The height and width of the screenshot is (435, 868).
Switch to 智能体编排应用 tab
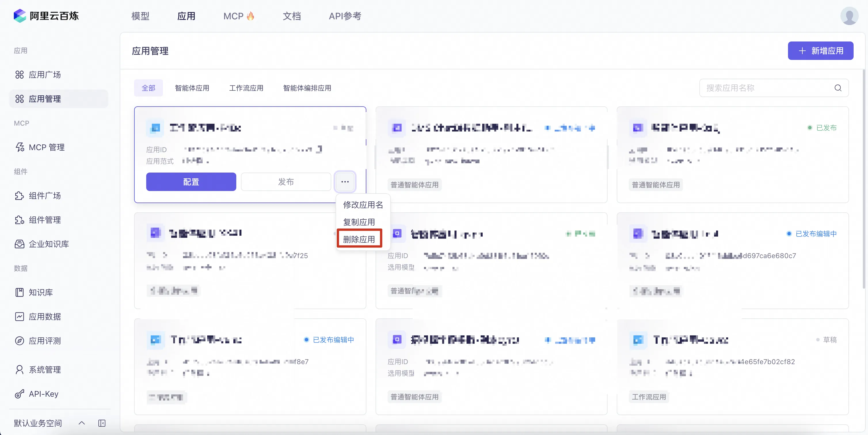click(x=307, y=88)
